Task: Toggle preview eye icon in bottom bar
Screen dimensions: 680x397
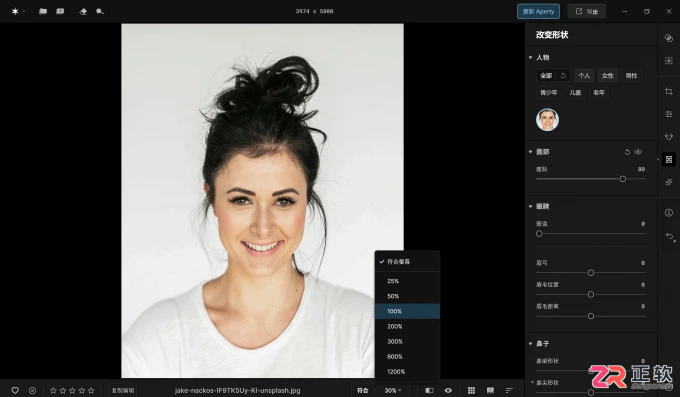Action: pos(448,390)
